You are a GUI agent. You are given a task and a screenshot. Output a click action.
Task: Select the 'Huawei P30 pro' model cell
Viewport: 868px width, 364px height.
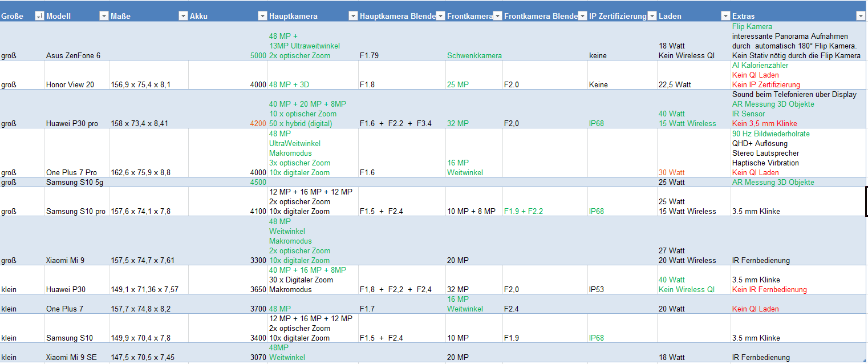click(76, 109)
